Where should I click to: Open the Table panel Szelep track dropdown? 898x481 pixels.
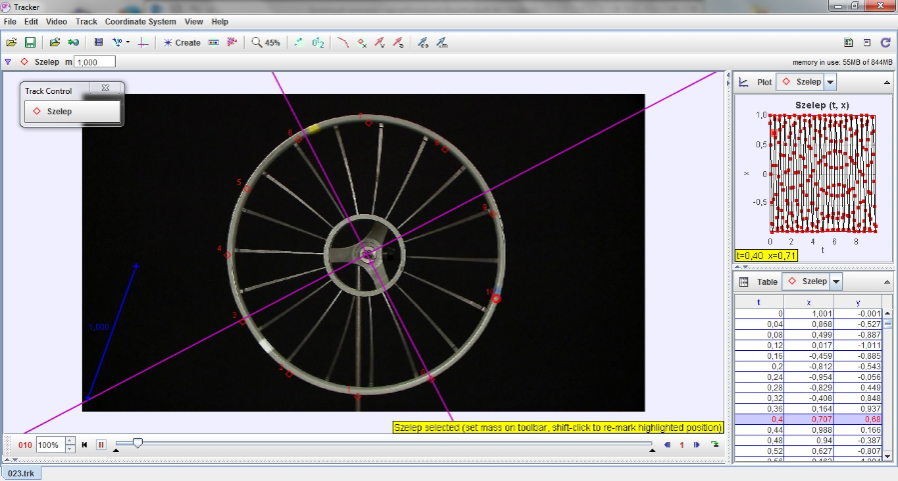point(836,281)
